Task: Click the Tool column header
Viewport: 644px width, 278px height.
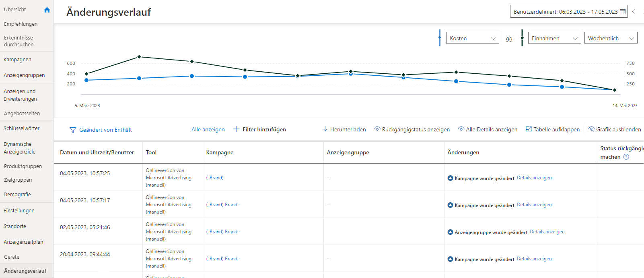Action: tap(151, 153)
